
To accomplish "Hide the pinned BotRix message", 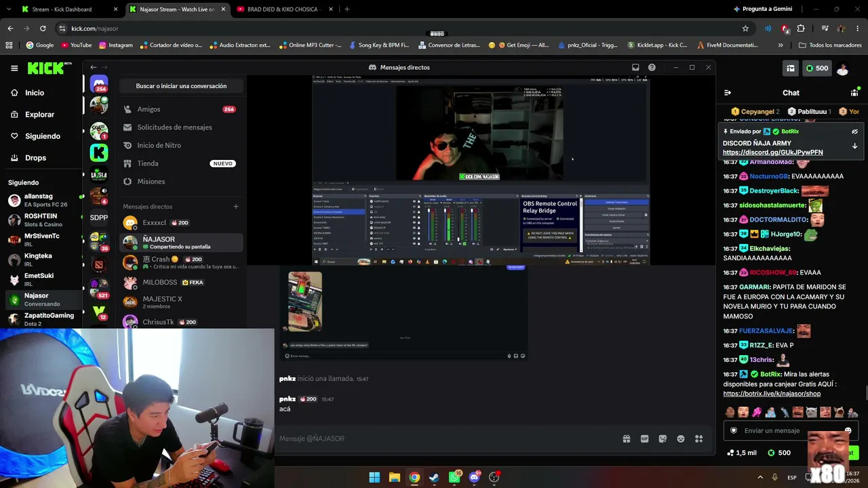I will pos(854,131).
